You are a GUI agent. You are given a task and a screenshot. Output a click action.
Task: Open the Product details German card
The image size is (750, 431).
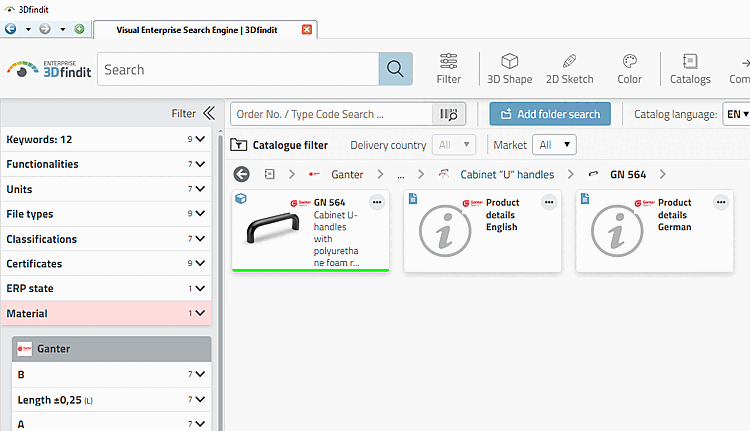[654, 231]
